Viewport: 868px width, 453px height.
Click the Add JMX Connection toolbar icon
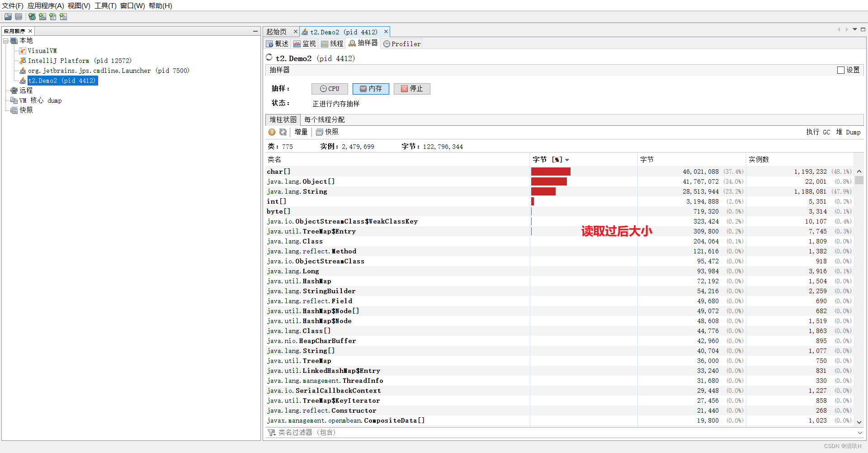pos(42,17)
